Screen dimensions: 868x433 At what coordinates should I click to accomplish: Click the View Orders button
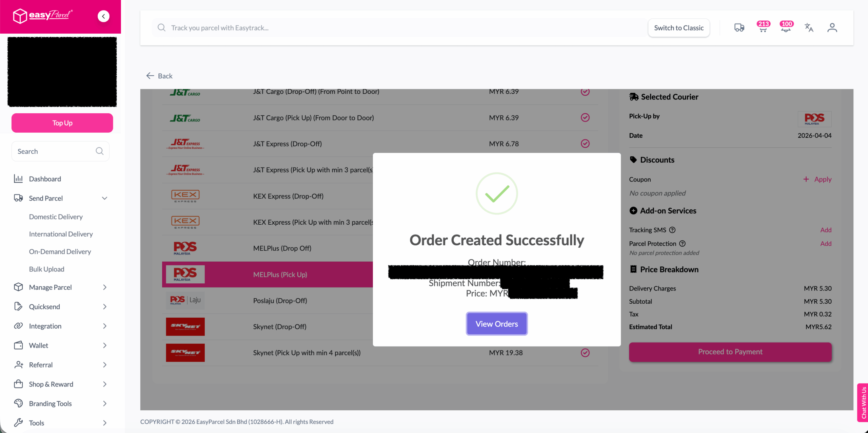tap(497, 324)
